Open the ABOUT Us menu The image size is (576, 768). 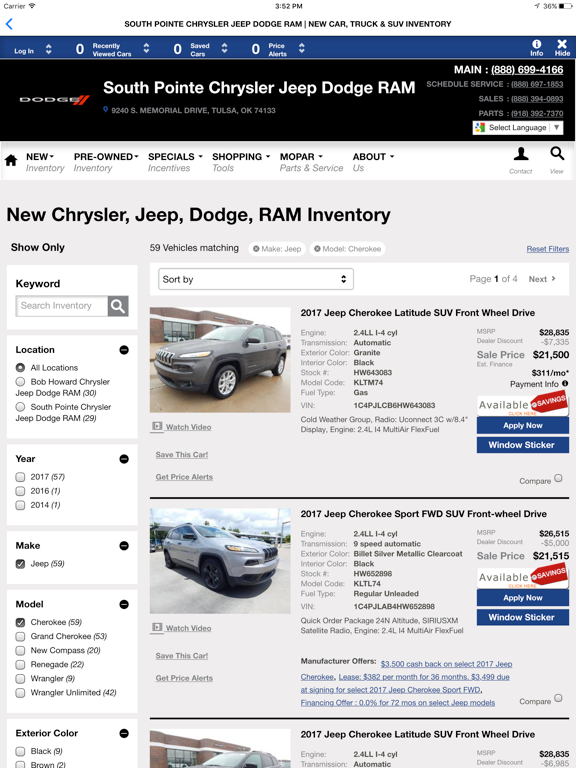click(373, 162)
